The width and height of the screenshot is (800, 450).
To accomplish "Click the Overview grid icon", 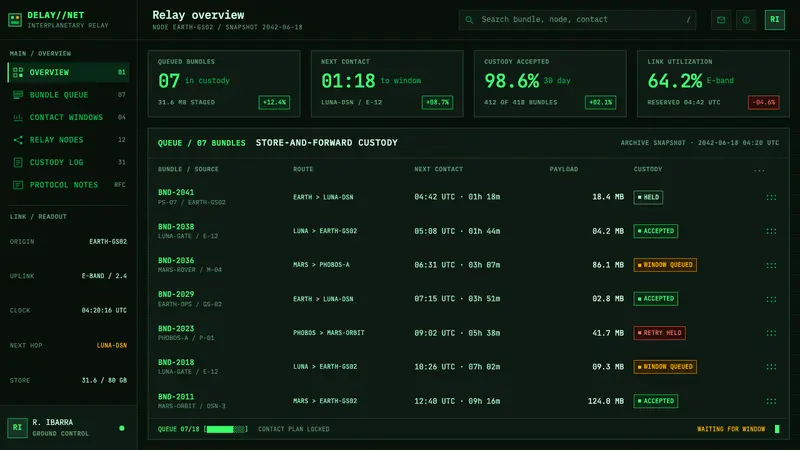I will (x=18, y=72).
